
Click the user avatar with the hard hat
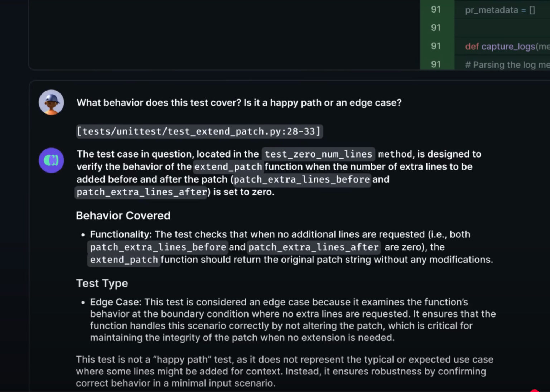pyautogui.click(x=51, y=102)
